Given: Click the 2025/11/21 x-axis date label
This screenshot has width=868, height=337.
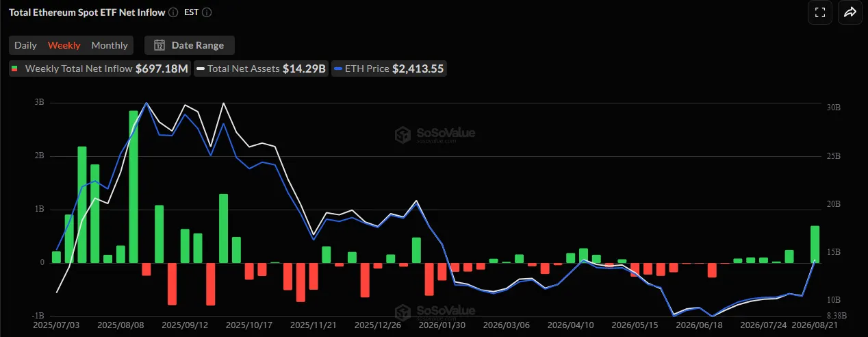Looking at the screenshot, I should (x=312, y=326).
